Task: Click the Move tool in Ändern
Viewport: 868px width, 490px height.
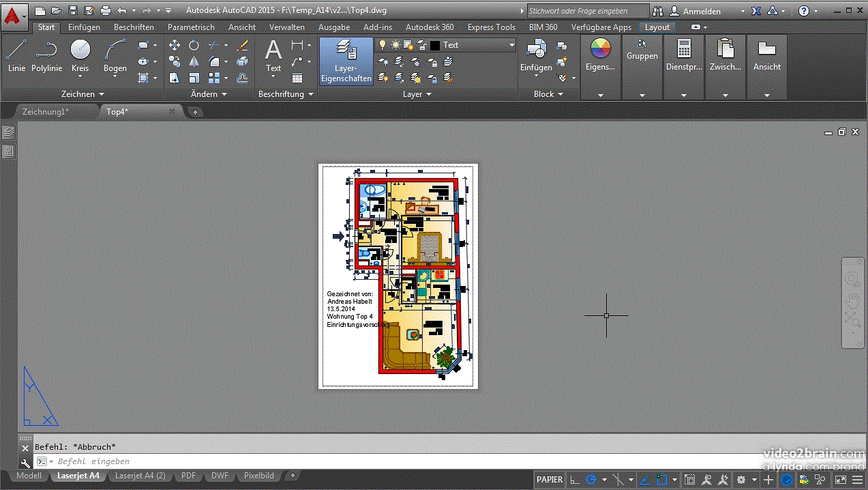Action: [x=175, y=45]
